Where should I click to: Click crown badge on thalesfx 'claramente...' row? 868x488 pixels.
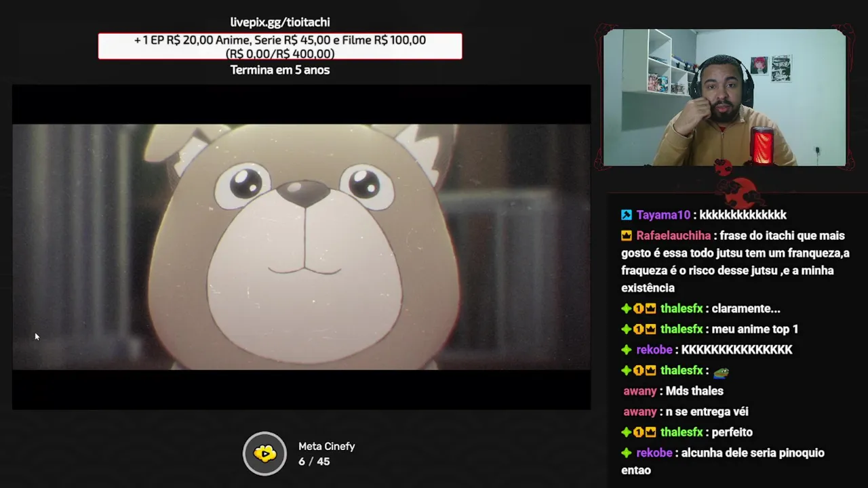(650, 308)
